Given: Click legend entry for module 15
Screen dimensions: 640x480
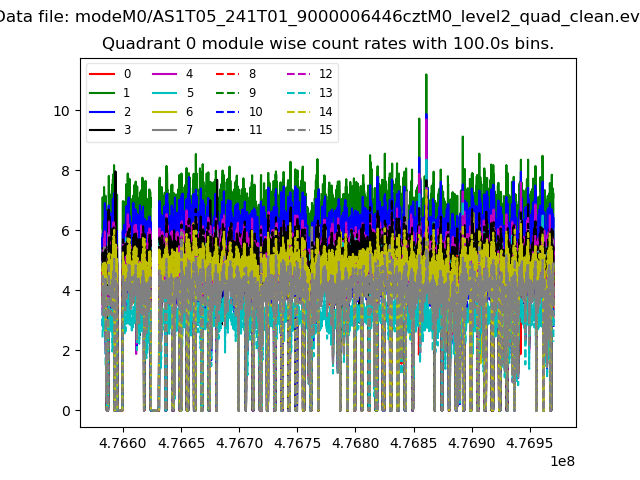Looking at the screenshot, I should [310, 130].
